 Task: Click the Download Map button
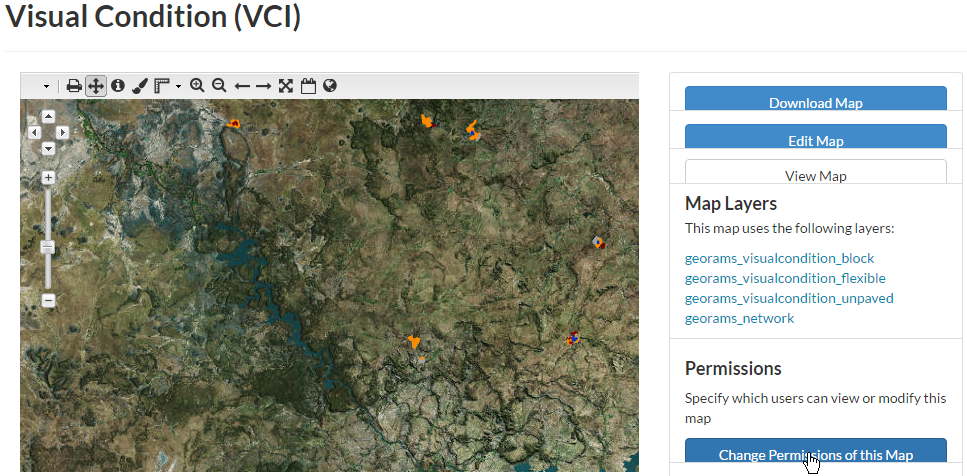click(x=815, y=99)
